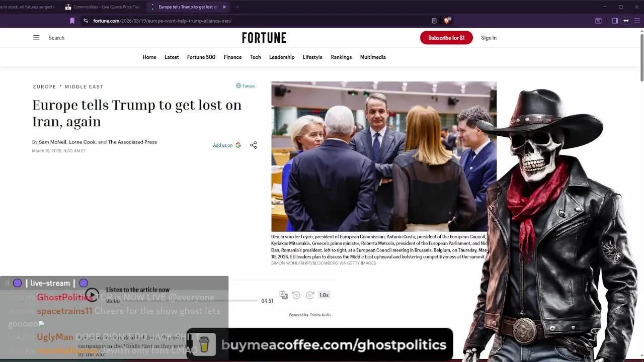Switch to the Commodities Live Quote tab
Image resolution: width=644 pixels, height=362 pixels.
point(104,7)
